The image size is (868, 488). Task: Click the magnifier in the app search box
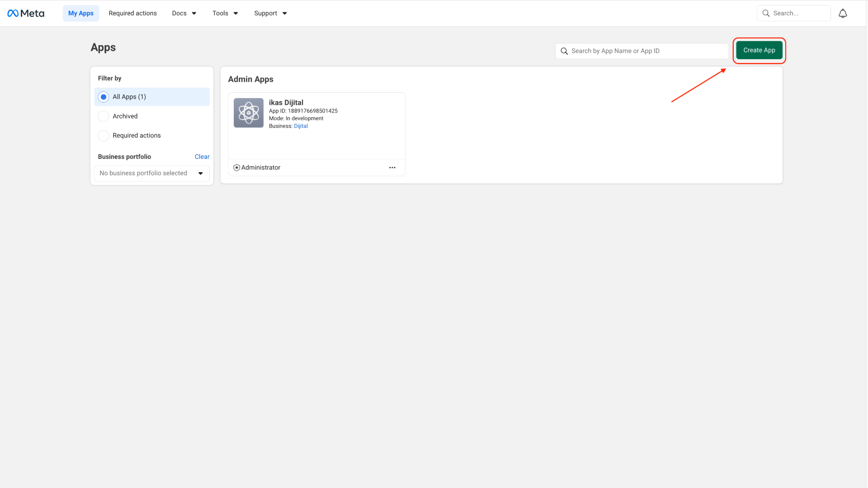coord(564,51)
